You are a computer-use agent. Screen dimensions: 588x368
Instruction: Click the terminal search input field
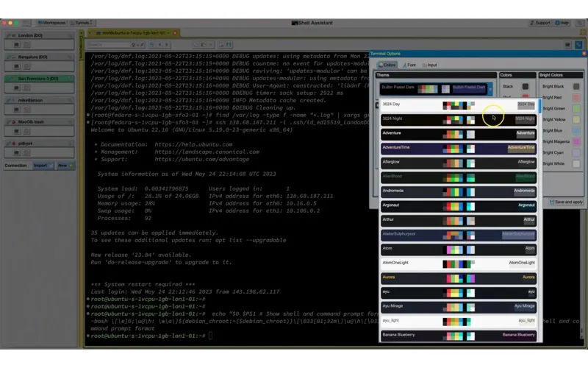[108, 45]
